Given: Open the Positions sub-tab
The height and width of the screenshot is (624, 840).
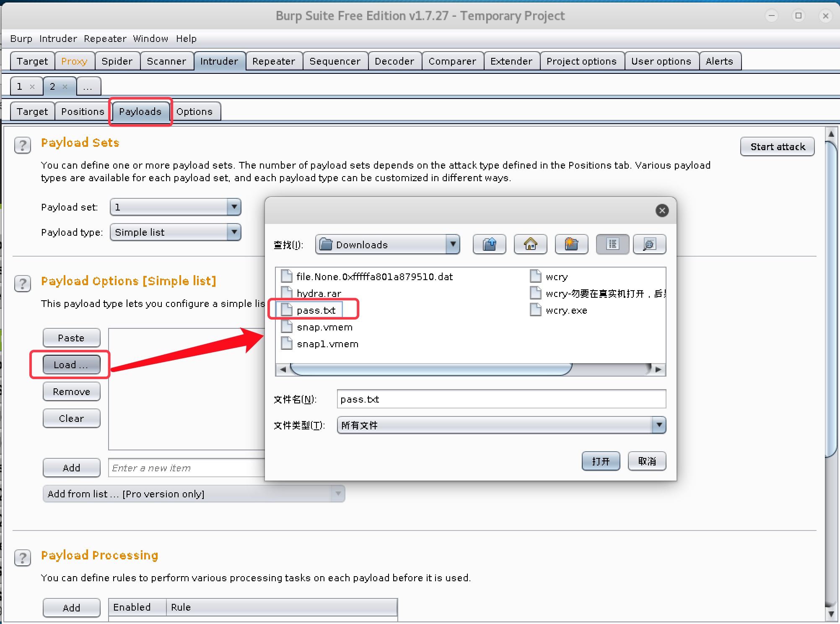Looking at the screenshot, I should tap(83, 112).
